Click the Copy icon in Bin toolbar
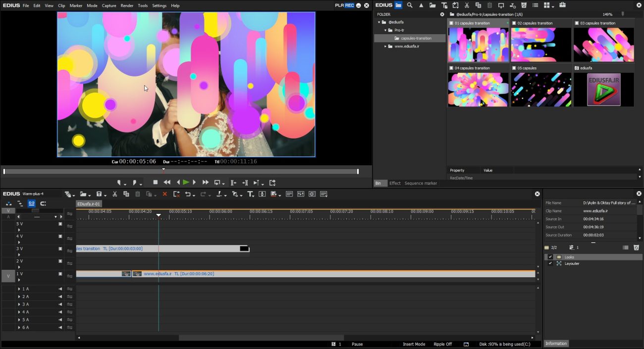The image size is (644, 349). 478,5
